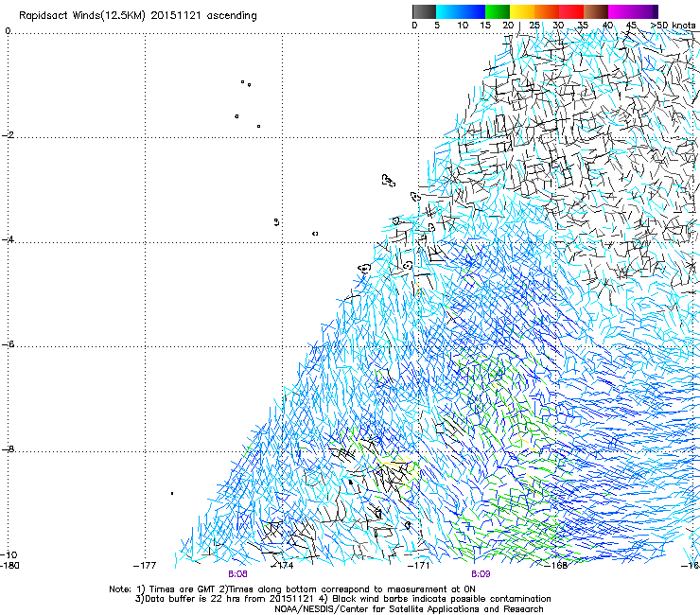The image size is (700, 615).
Task: Pick the yellow 20–25 knots legend swatch
Action: click(x=522, y=11)
